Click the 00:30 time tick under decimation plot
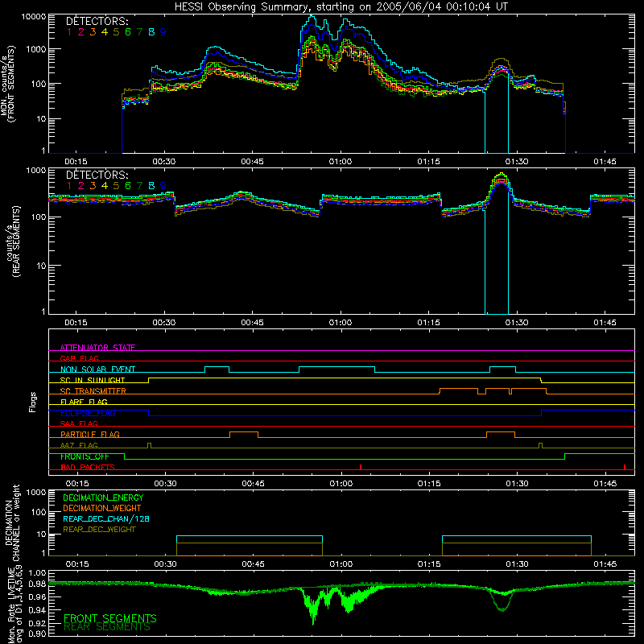Image resolution: width=644 pixels, height=644 pixels. 165,564
